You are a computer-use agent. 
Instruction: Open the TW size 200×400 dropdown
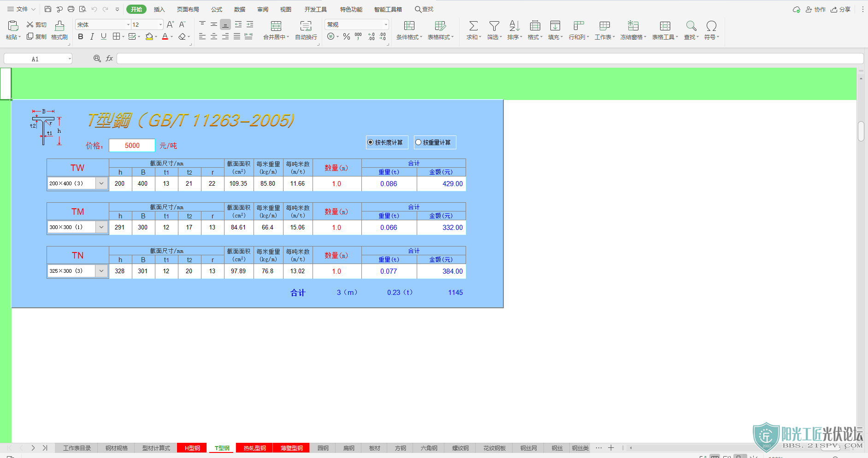tap(101, 183)
